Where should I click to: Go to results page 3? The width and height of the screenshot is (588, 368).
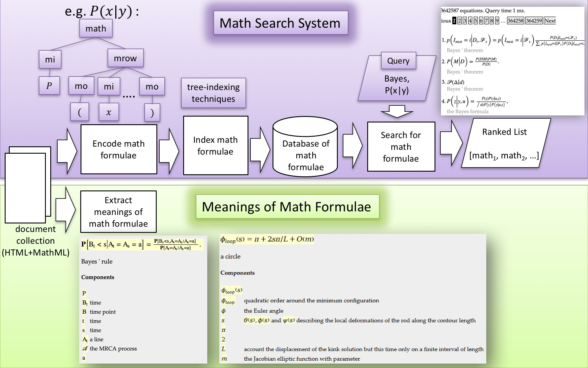(x=465, y=21)
